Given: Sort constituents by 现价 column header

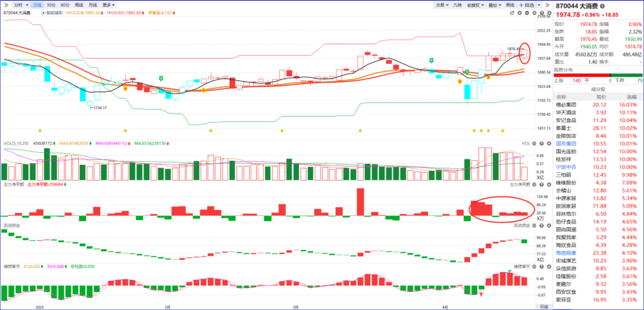Looking at the screenshot, I should (601, 97).
